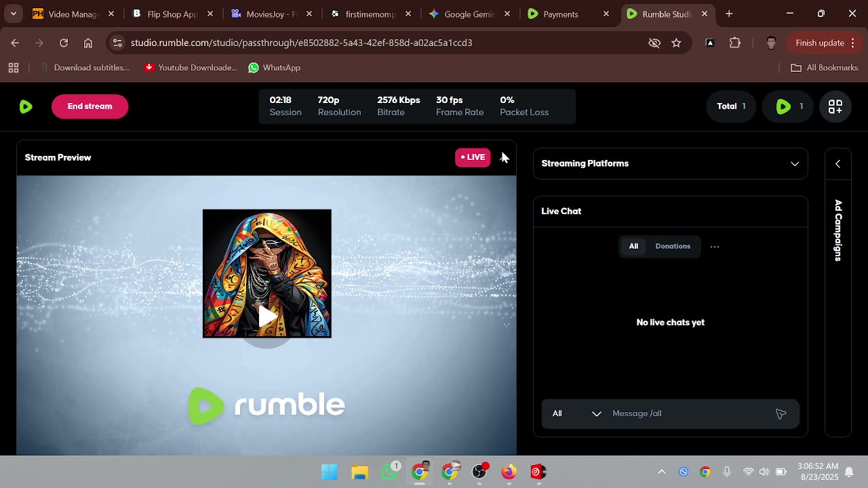The height and width of the screenshot is (488, 868).
Task: Click the 720p Resolution stat
Action: [x=339, y=106]
